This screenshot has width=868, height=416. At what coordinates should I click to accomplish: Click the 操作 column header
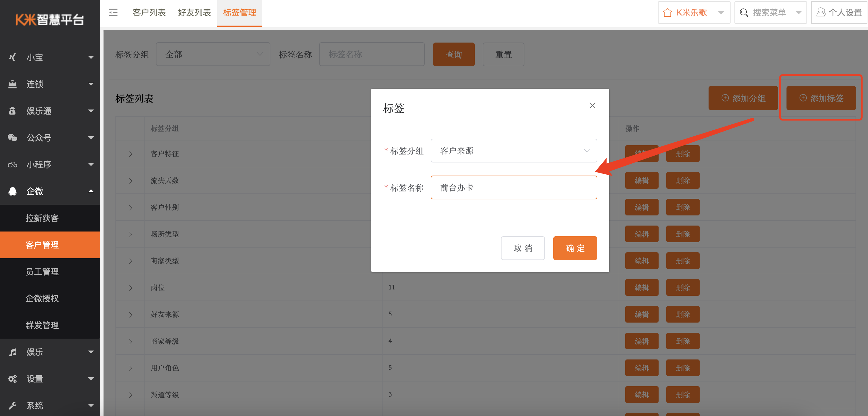pos(632,129)
